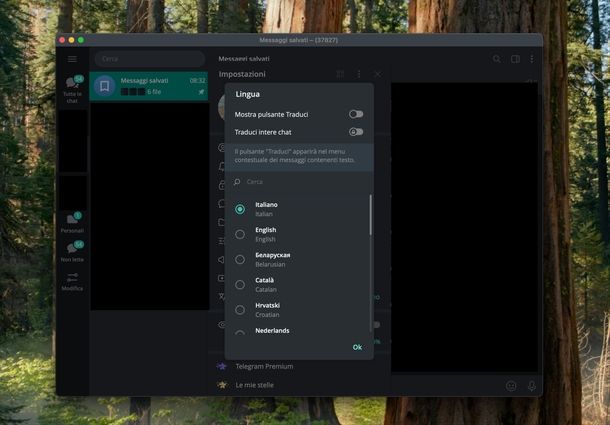The width and height of the screenshot is (610, 425).
Task: Search in chat via header magnifier icon
Action: click(496, 59)
